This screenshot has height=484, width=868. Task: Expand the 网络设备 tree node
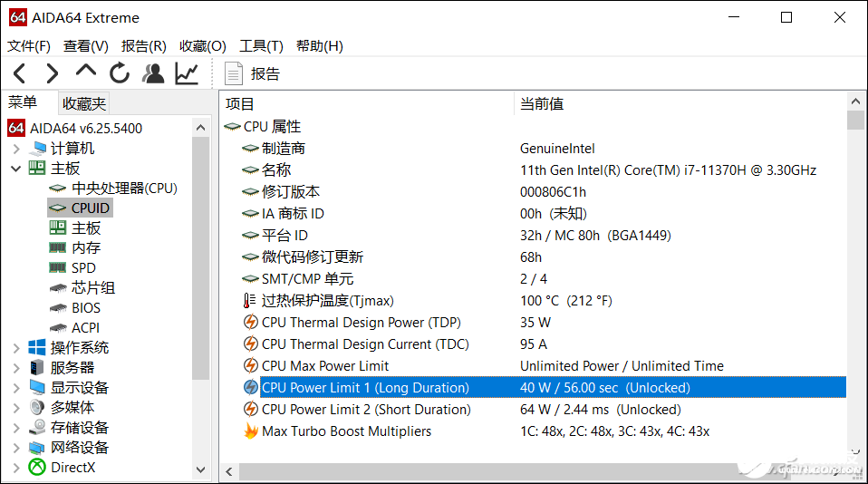click(16, 448)
